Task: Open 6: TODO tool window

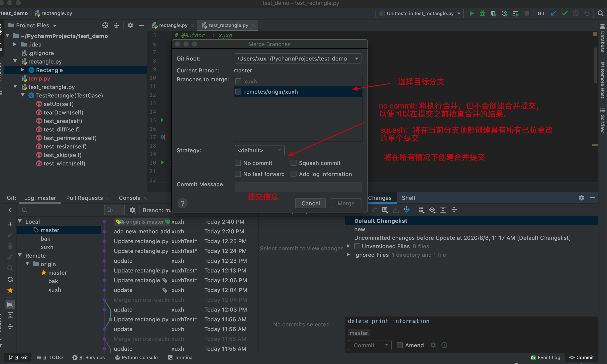Action: click(50, 357)
